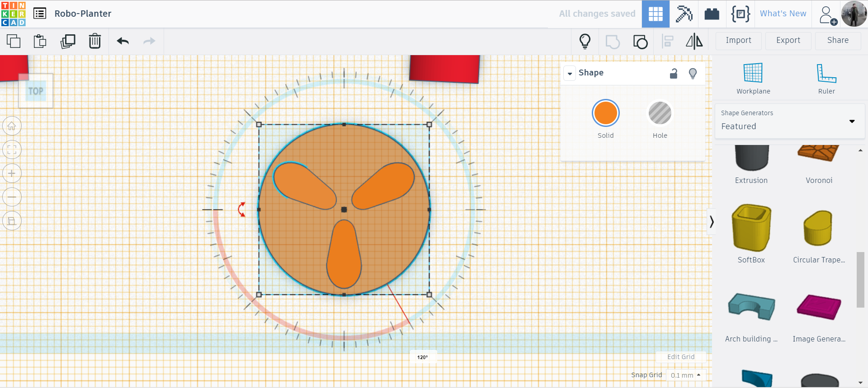Switch to 3D design grid view
868x388 pixels.
656,14
